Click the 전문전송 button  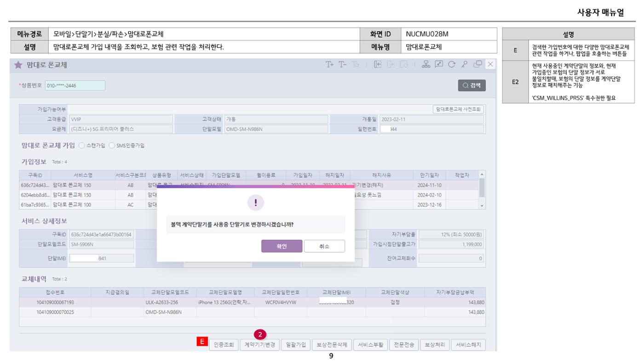coord(404,345)
